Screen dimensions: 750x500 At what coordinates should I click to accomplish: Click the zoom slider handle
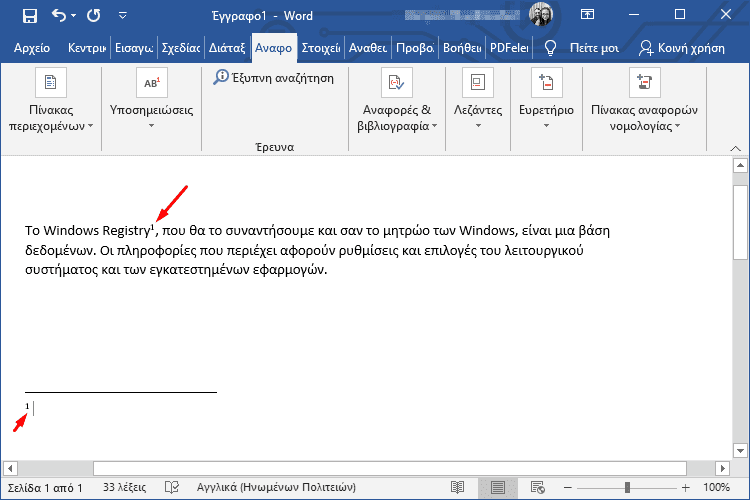pos(627,488)
